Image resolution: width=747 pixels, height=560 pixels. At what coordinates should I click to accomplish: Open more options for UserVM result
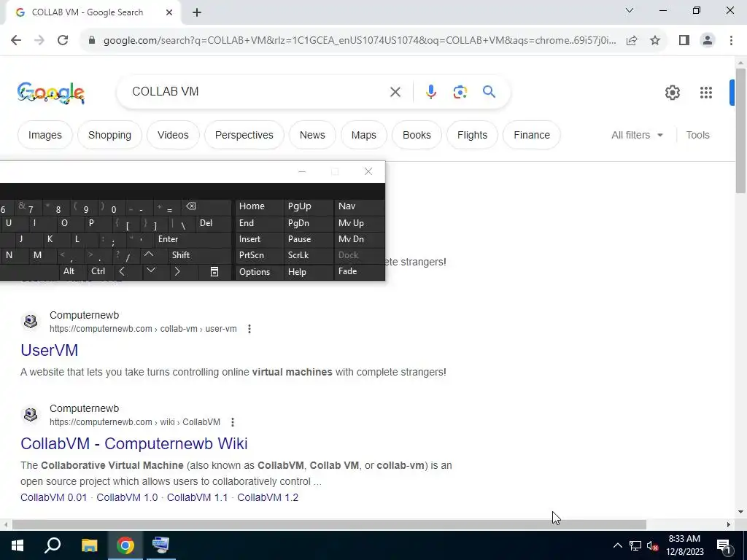click(249, 329)
